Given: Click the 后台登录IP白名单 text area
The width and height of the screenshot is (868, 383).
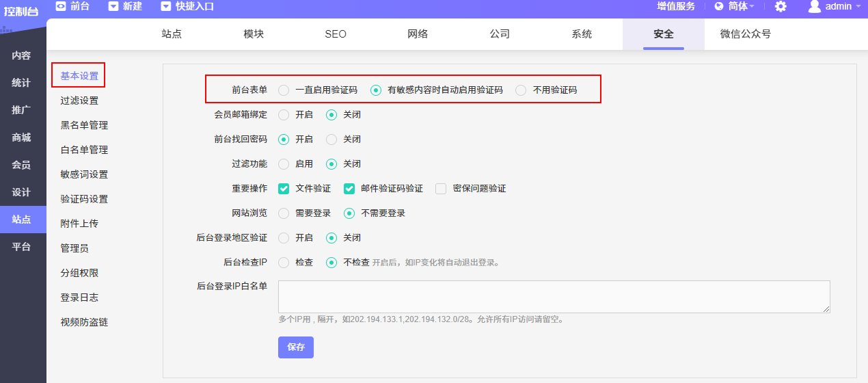Looking at the screenshot, I should click(x=554, y=297).
